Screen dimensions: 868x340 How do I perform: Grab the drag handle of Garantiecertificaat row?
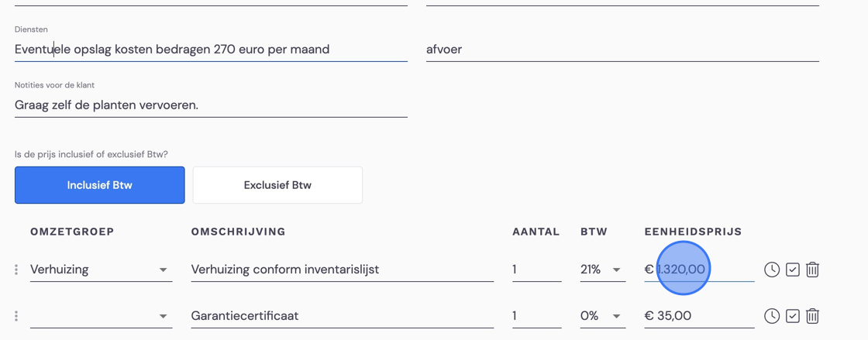point(16,316)
